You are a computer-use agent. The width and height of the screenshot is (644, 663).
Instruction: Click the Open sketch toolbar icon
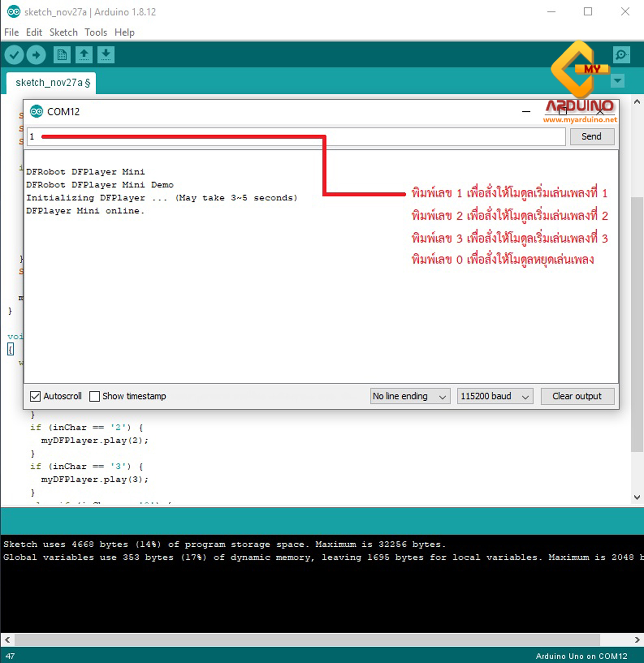coord(84,54)
